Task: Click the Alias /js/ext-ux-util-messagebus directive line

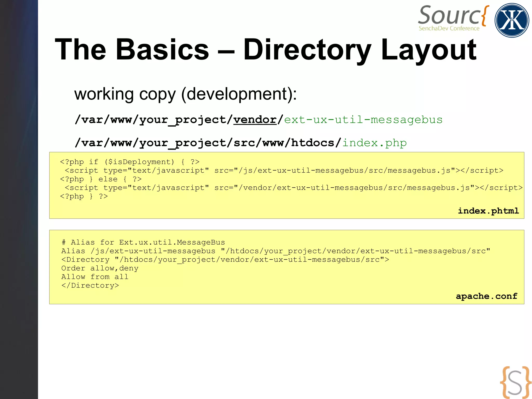Action: (x=275, y=251)
